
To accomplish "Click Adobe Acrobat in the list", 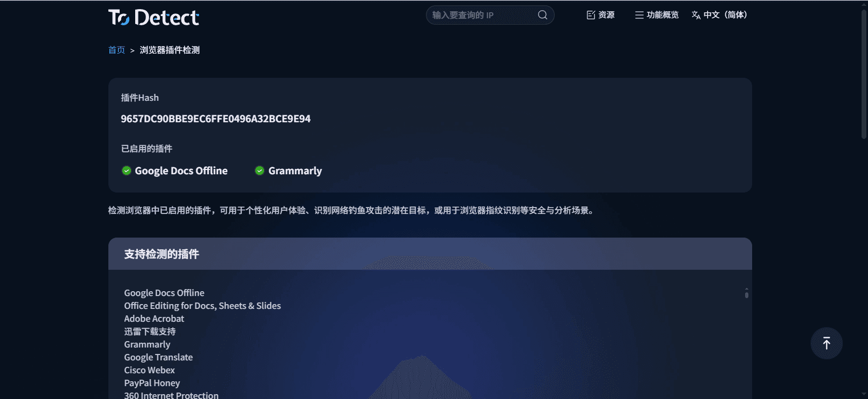I will [154, 319].
